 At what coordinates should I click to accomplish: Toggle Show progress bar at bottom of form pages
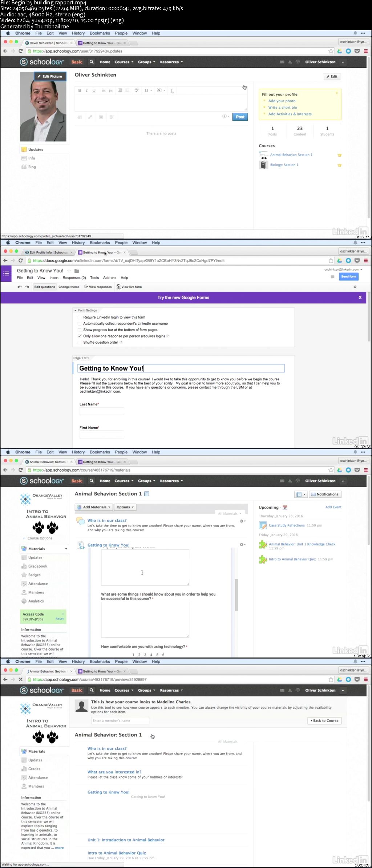point(80,330)
